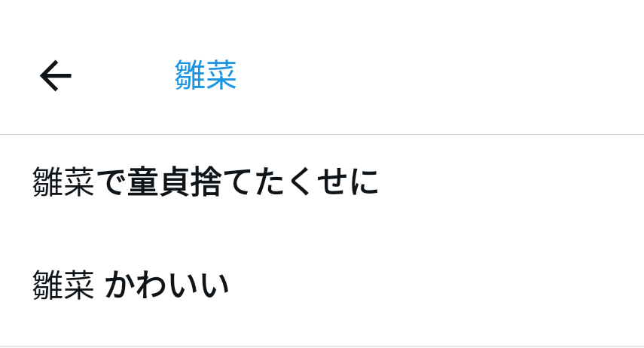Viewport: 644px width, 348px height.
Task: Activate the top search bar text 雛菜
Action: pyautogui.click(x=206, y=75)
